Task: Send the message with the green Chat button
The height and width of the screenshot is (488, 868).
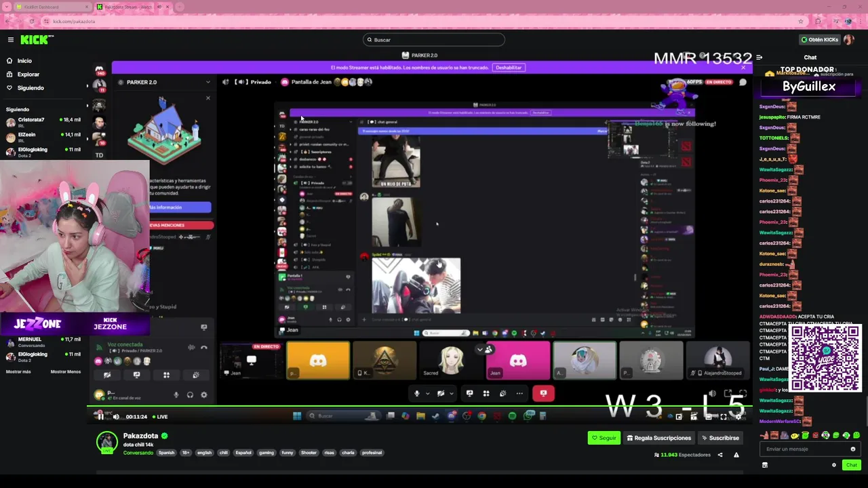Action: click(x=852, y=465)
